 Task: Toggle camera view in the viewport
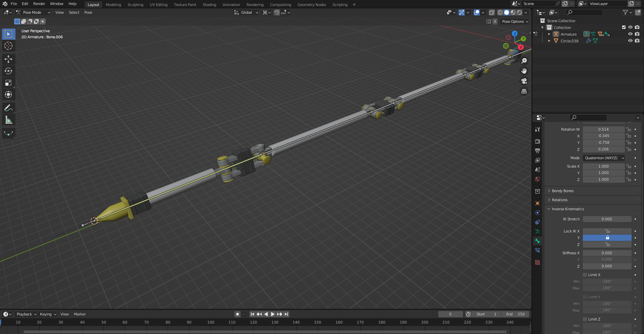[x=524, y=81]
